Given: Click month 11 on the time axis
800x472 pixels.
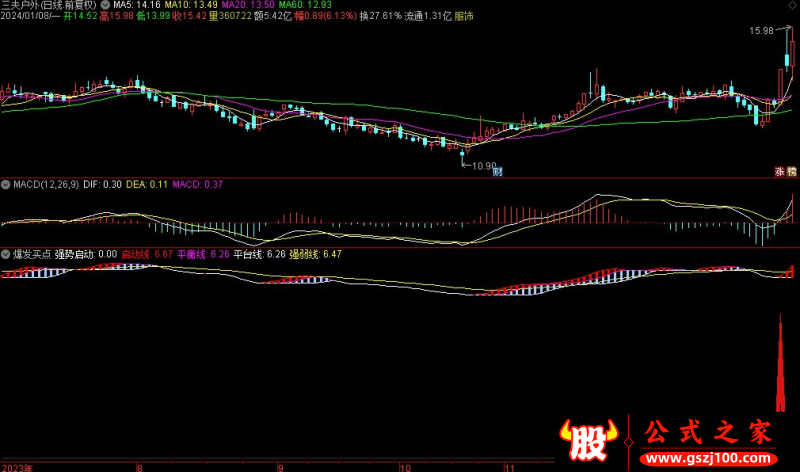Looking at the screenshot, I should click(509, 468).
